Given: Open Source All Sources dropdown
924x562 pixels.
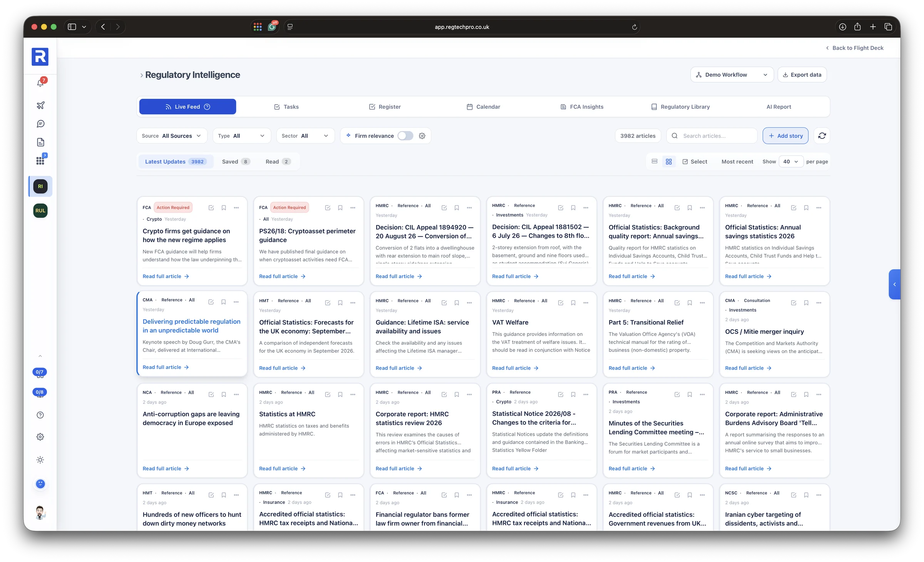Looking at the screenshot, I should [172, 136].
